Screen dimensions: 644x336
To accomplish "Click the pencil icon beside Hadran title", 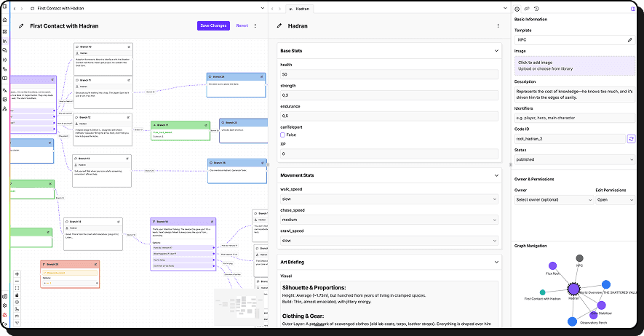I will click(279, 26).
